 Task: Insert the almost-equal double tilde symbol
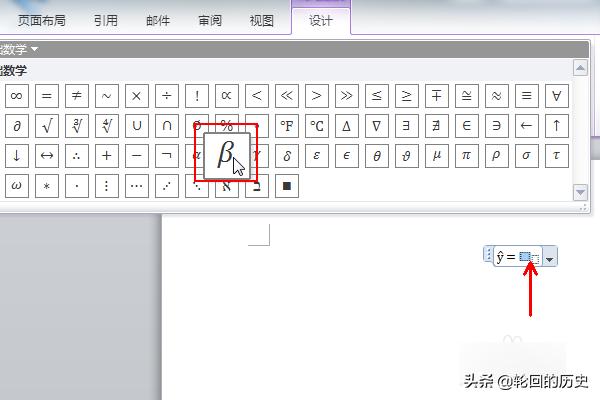pos(497,96)
